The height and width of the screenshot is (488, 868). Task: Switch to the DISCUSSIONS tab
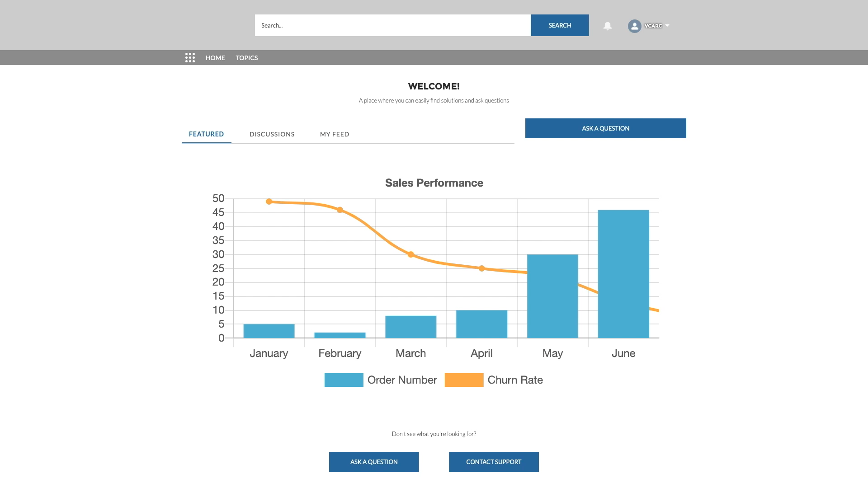click(x=272, y=134)
